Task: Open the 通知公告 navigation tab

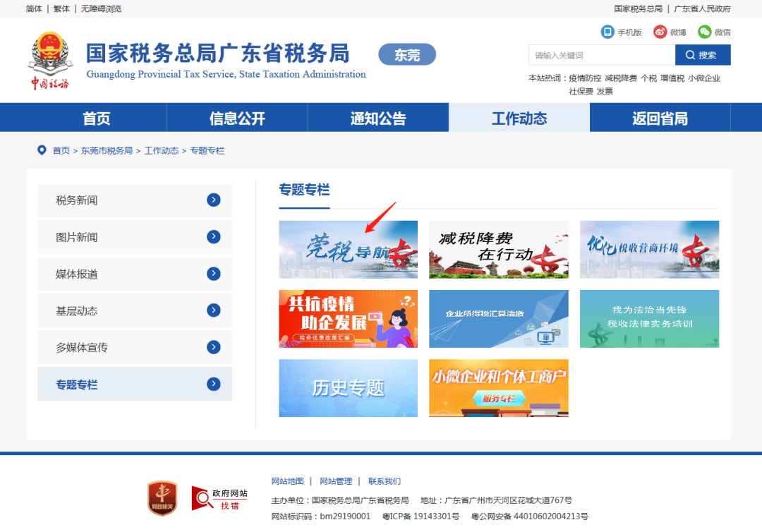Action: click(378, 118)
